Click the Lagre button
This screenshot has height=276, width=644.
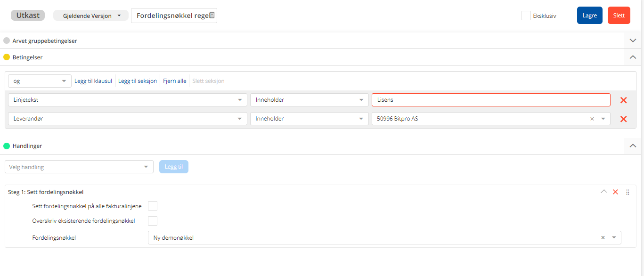(589, 16)
